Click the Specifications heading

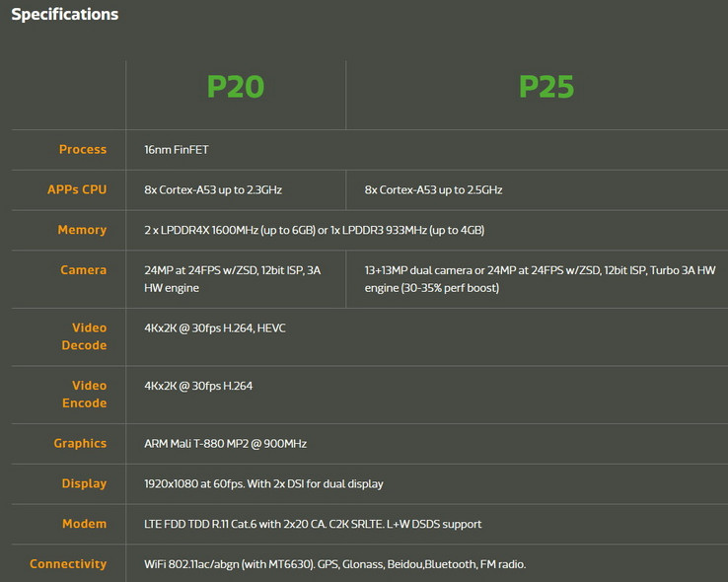tap(65, 15)
